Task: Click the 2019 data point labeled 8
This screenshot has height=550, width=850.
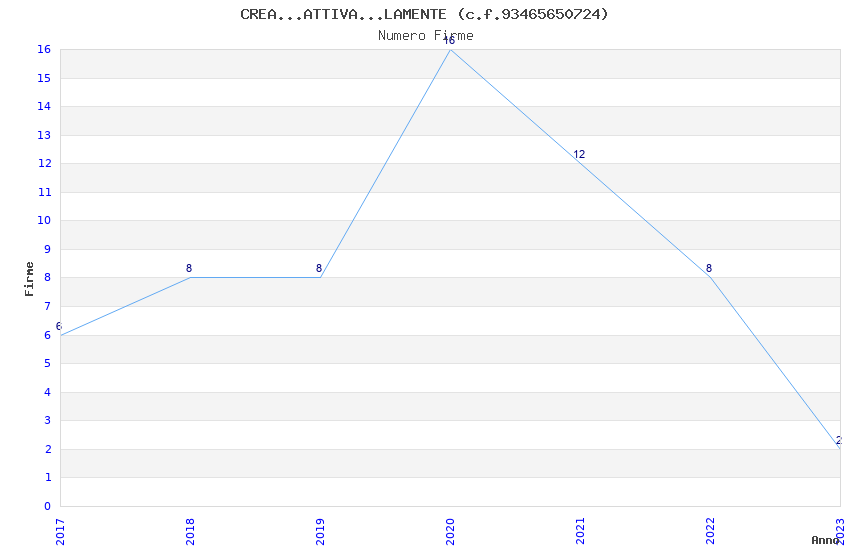Action: pyautogui.click(x=319, y=268)
